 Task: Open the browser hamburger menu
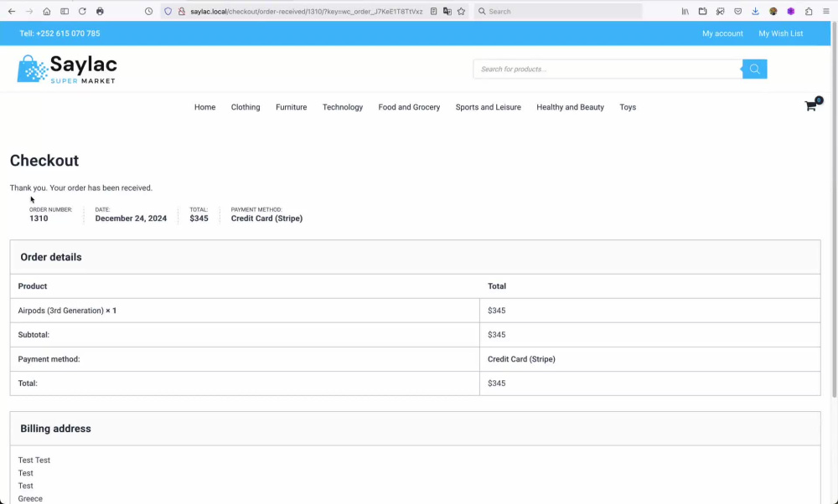point(826,11)
